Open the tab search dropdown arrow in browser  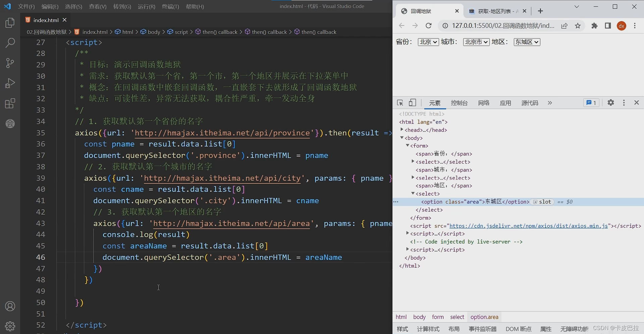point(577,6)
